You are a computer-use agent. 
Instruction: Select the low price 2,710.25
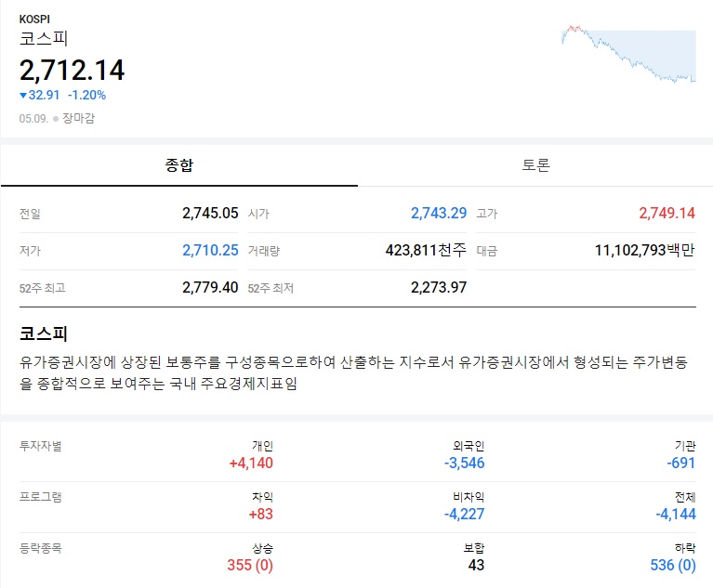(210, 251)
